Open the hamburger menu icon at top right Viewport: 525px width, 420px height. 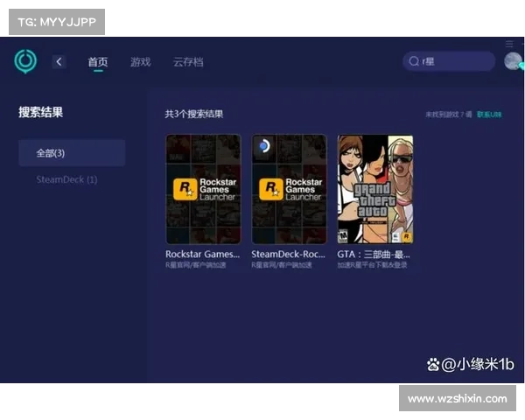[509, 44]
